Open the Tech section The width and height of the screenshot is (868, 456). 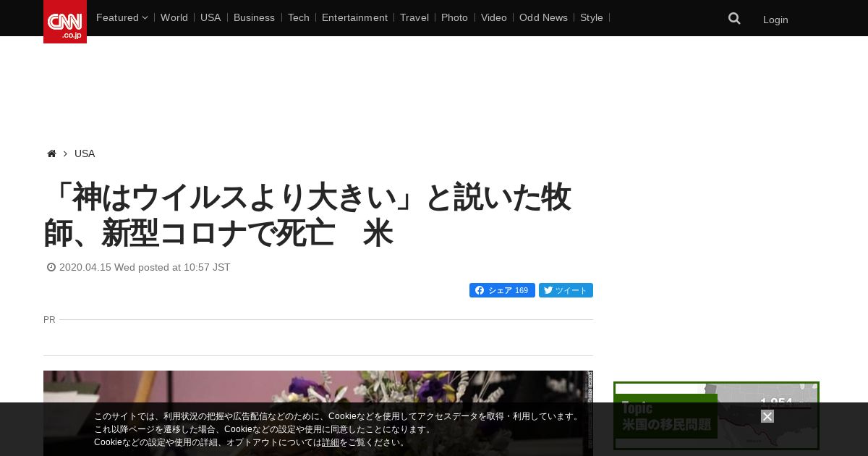298,17
